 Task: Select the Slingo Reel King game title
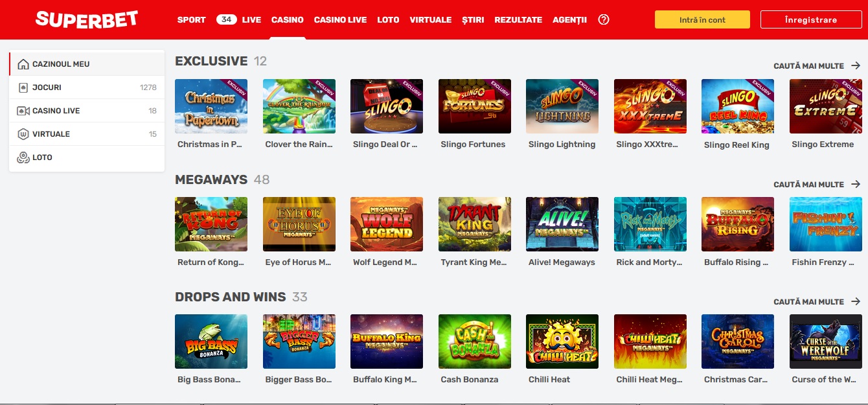pos(737,145)
